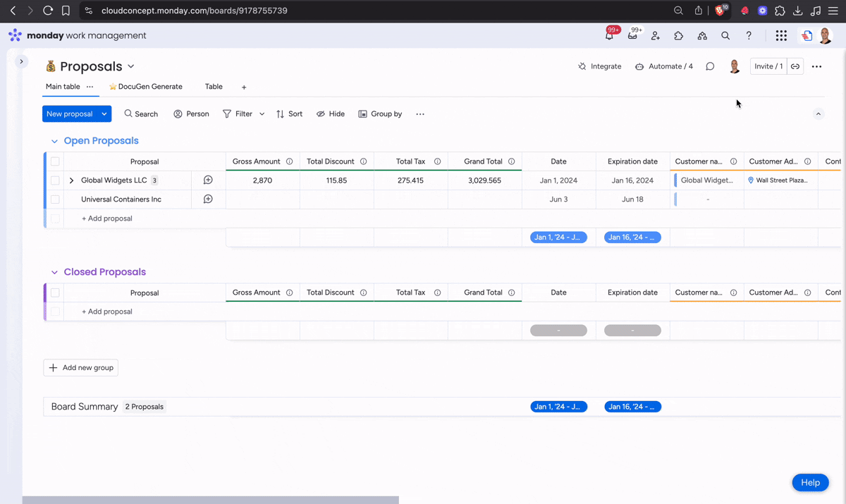Bookmark this page in browser toolbar
This screenshot has width=846, height=504.
66,11
